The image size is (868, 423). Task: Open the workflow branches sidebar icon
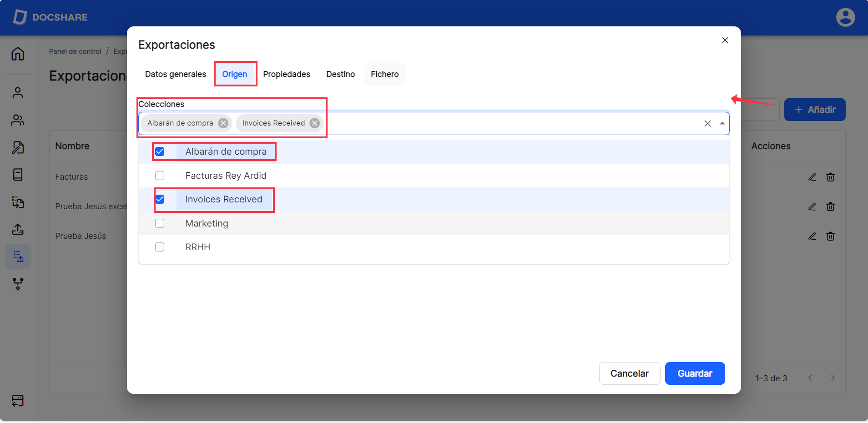[x=18, y=284]
